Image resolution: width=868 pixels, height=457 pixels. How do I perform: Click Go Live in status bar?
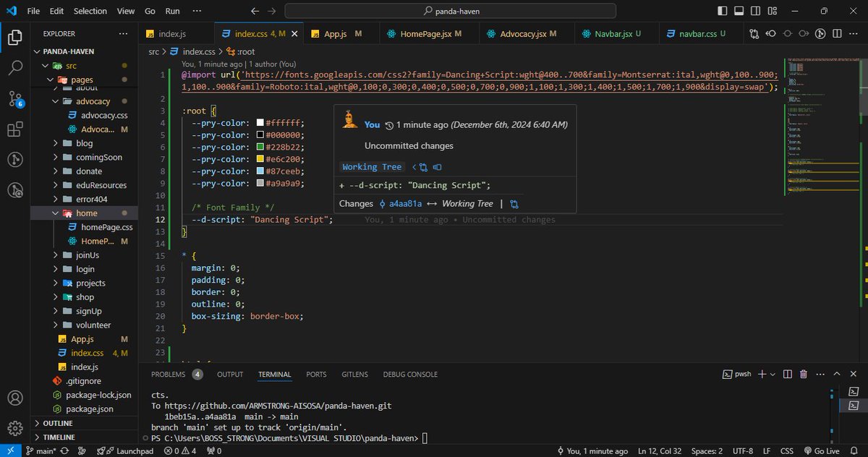(820, 450)
